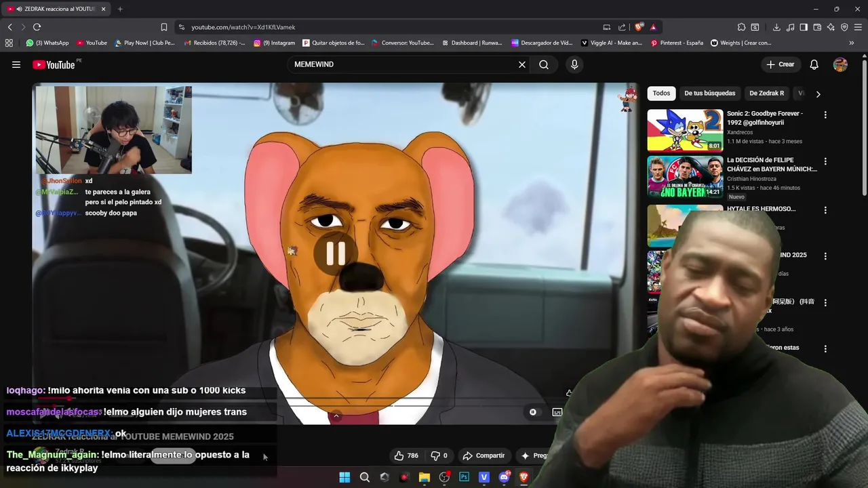
Task: Open the YouTube notifications bell
Action: point(814,64)
